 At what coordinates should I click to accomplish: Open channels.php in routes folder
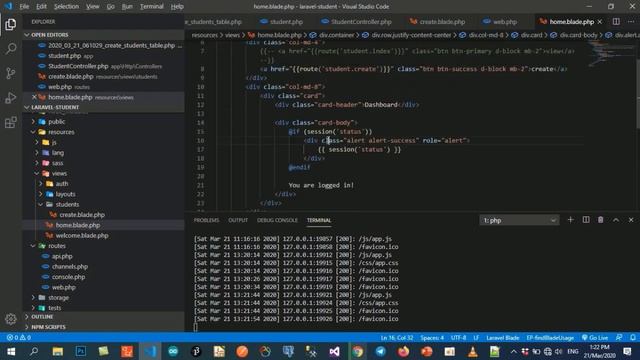click(70, 267)
